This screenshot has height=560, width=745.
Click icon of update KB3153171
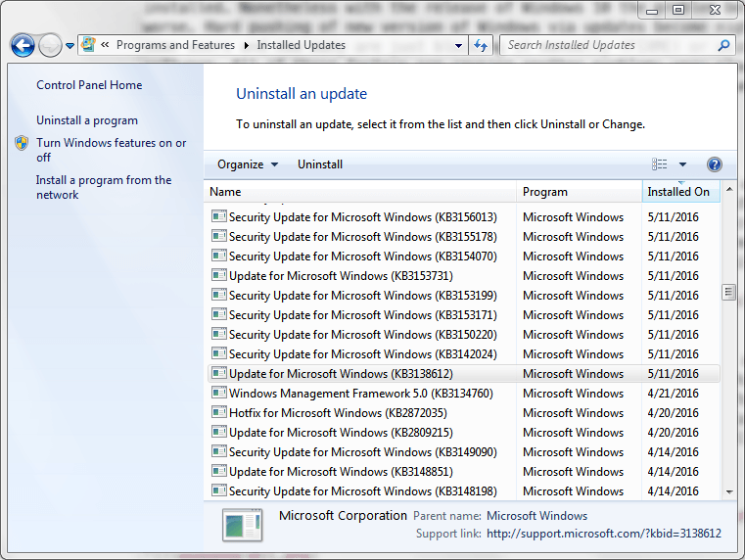pyautogui.click(x=218, y=314)
